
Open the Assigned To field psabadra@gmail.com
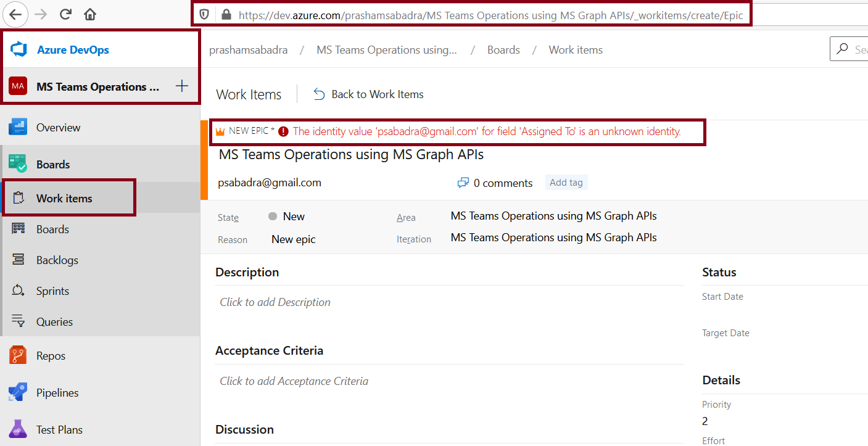point(270,183)
